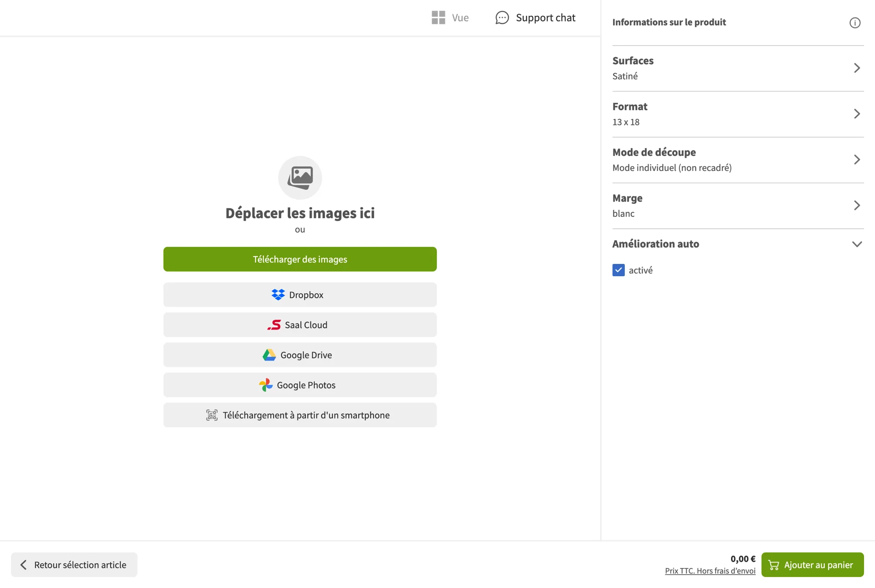Click the QR code smartphone upload icon

[212, 415]
